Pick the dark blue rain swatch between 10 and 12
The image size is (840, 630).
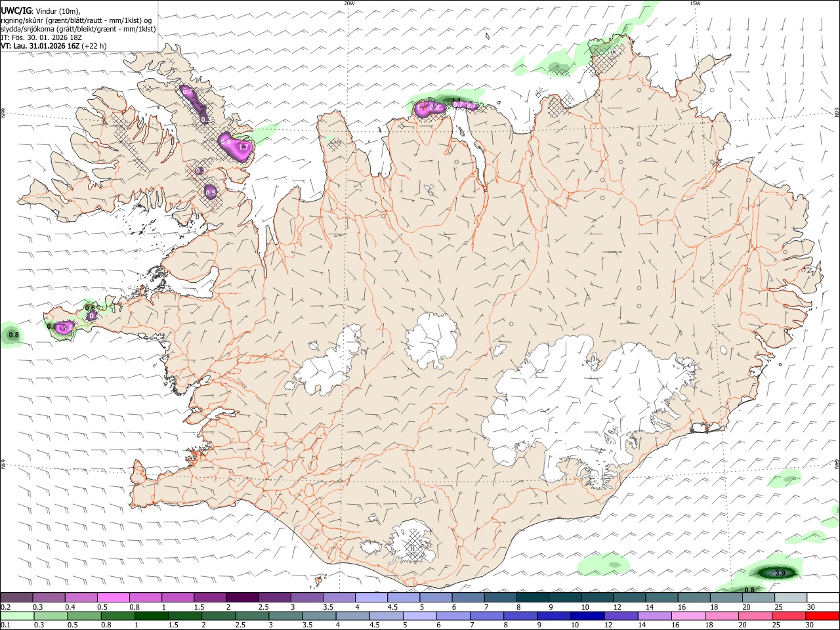click(586, 616)
